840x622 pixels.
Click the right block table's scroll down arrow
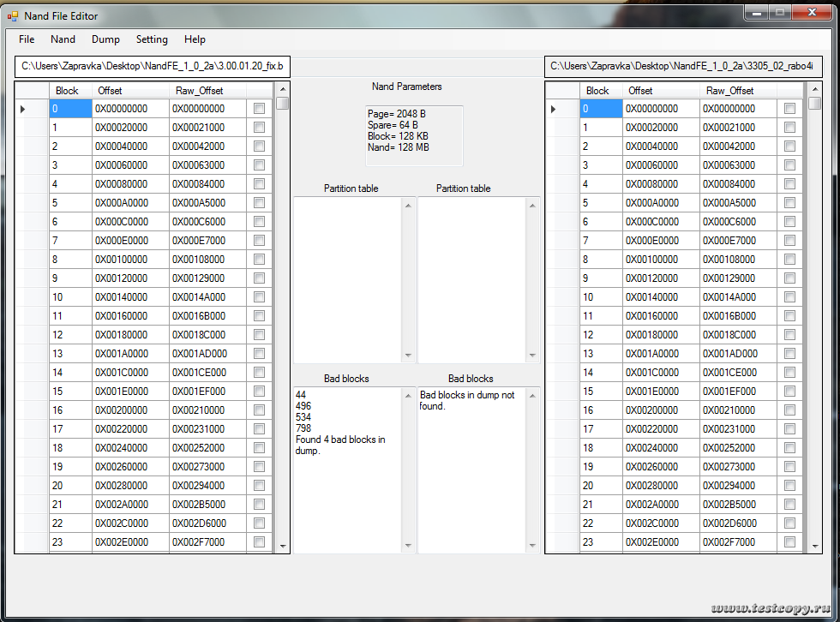813,546
